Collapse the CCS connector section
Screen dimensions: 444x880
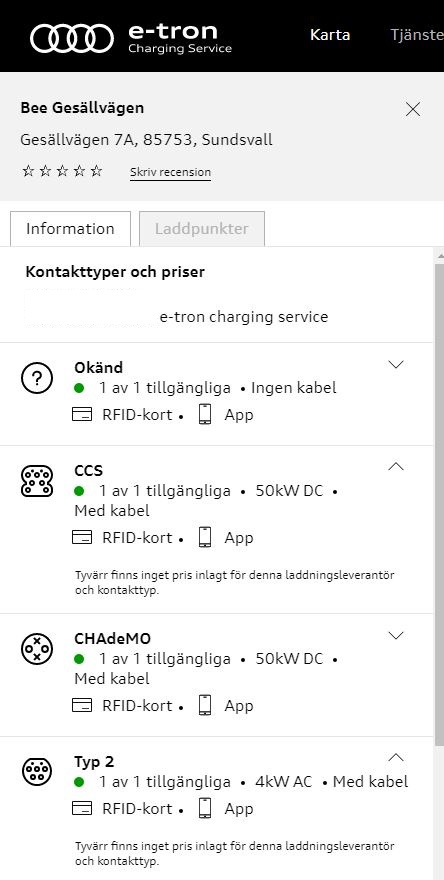point(396,466)
